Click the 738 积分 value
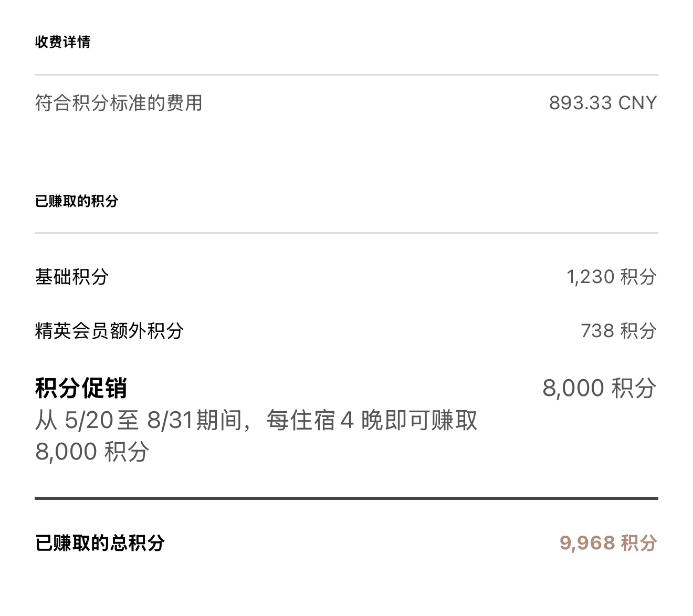This screenshot has height=616, width=693. pos(618,331)
